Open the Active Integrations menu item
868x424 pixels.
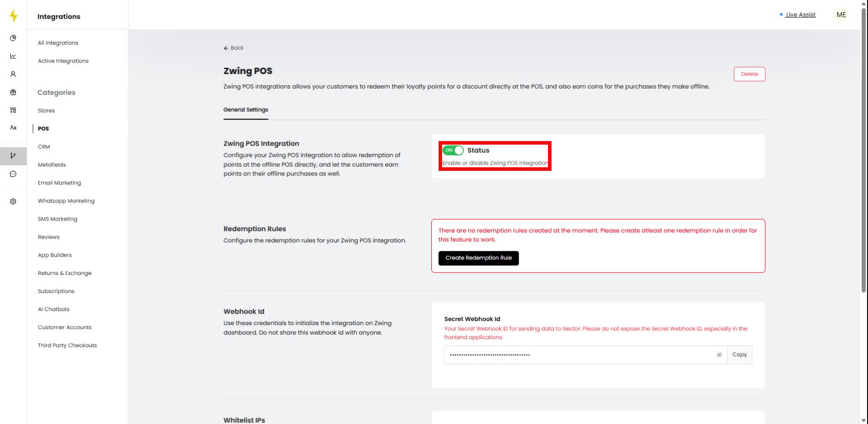(x=63, y=61)
